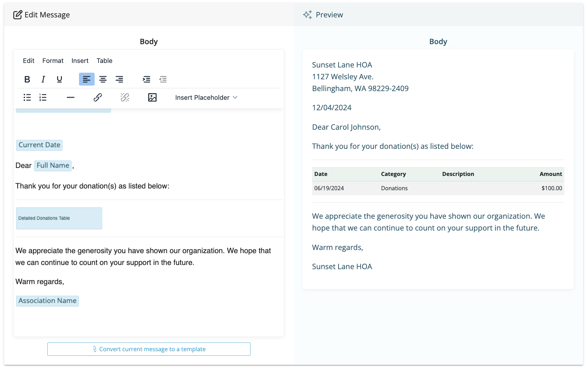Image resolution: width=588 pixels, height=370 pixels.
Task: Align text to the right
Action: pyautogui.click(x=119, y=79)
